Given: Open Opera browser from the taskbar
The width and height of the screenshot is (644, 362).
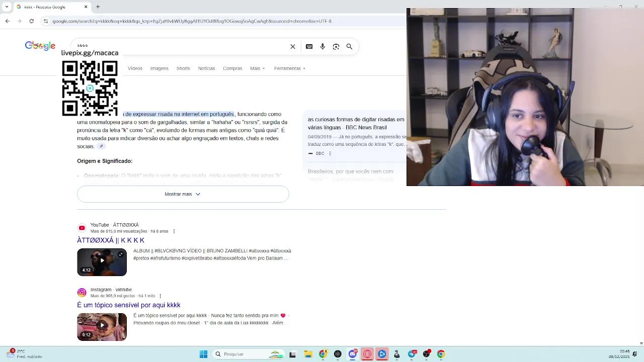Looking at the screenshot, I should coord(367,354).
